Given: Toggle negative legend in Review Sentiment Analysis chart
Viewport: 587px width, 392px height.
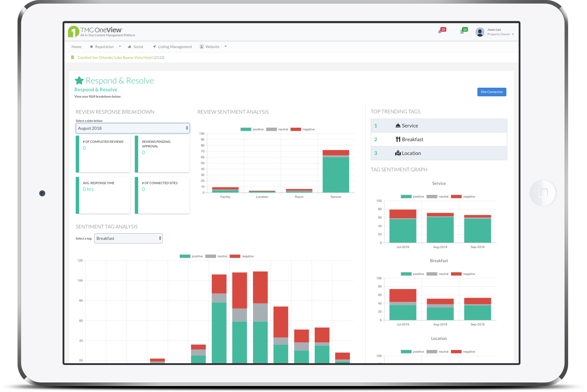Looking at the screenshot, I should [x=303, y=129].
